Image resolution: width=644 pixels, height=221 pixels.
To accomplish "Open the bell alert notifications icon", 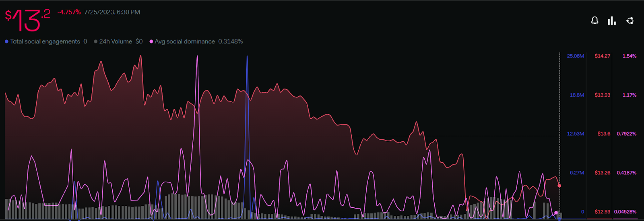I will pyautogui.click(x=594, y=21).
